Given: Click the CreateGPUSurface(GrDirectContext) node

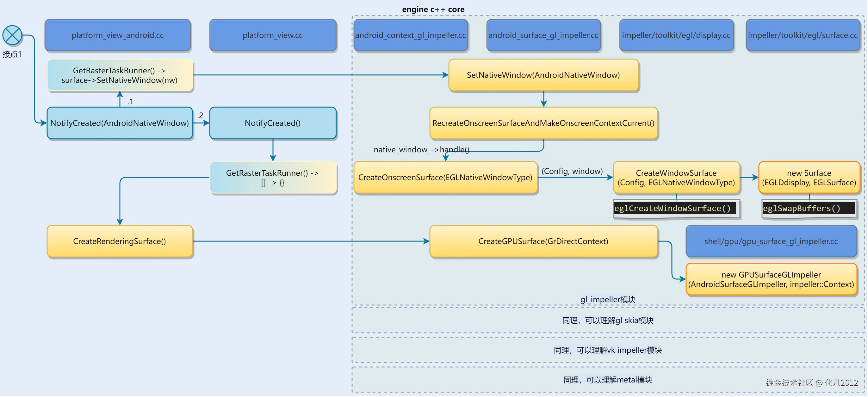Looking at the screenshot, I should (543, 241).
